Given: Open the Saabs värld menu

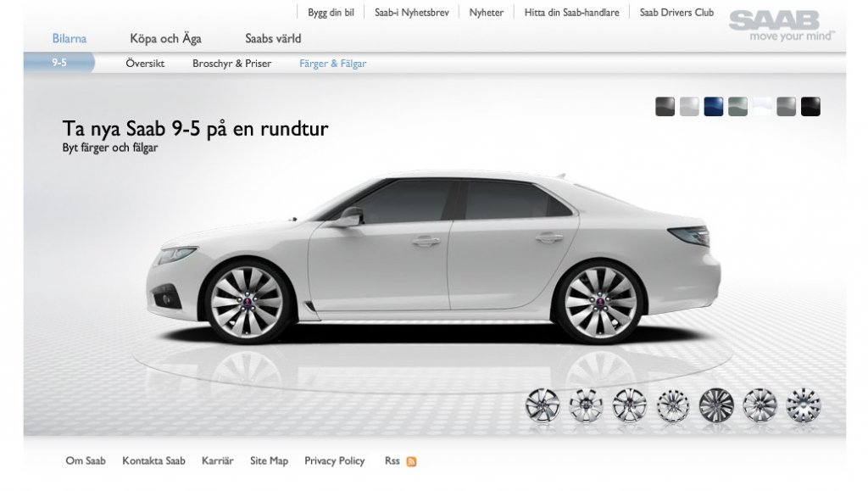Looking at the screenshot, I should (273, 39).
